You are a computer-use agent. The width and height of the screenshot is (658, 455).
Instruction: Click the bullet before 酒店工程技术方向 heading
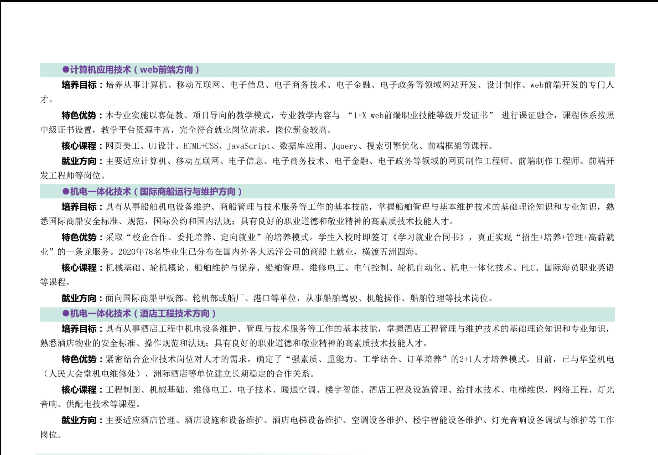(66, 313)
